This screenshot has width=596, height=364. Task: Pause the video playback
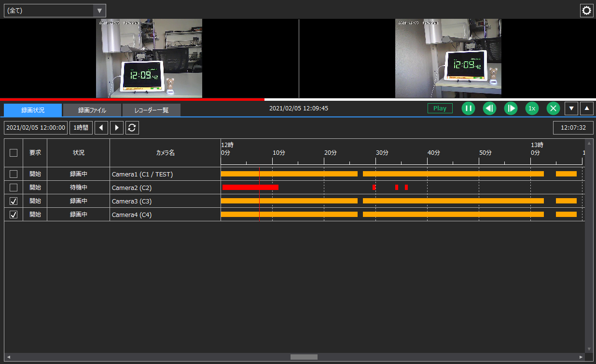(468, 108)
